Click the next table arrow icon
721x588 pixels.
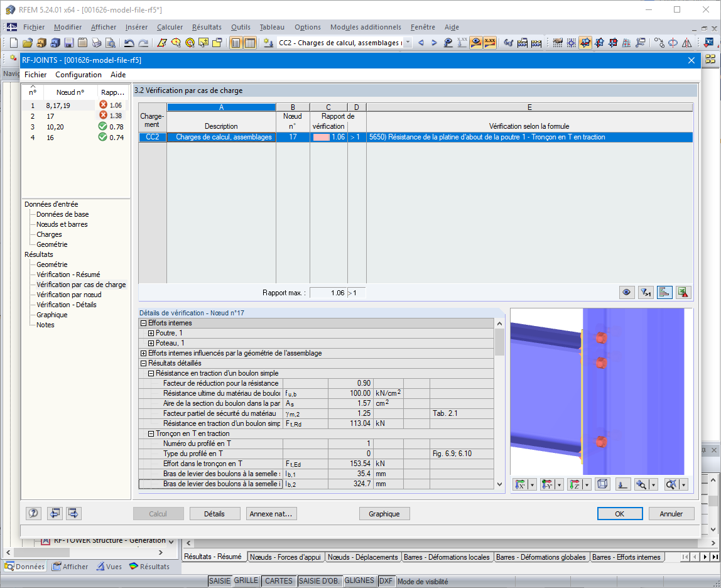coord(73,513)
